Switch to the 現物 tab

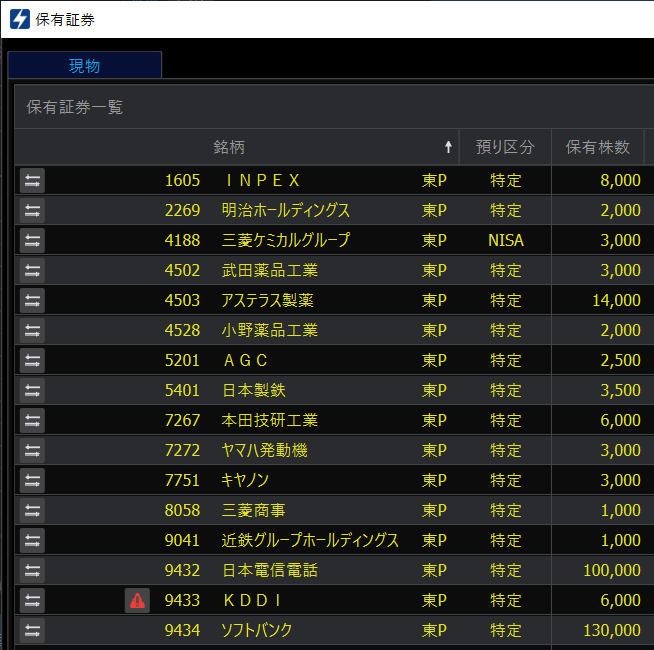85,65
